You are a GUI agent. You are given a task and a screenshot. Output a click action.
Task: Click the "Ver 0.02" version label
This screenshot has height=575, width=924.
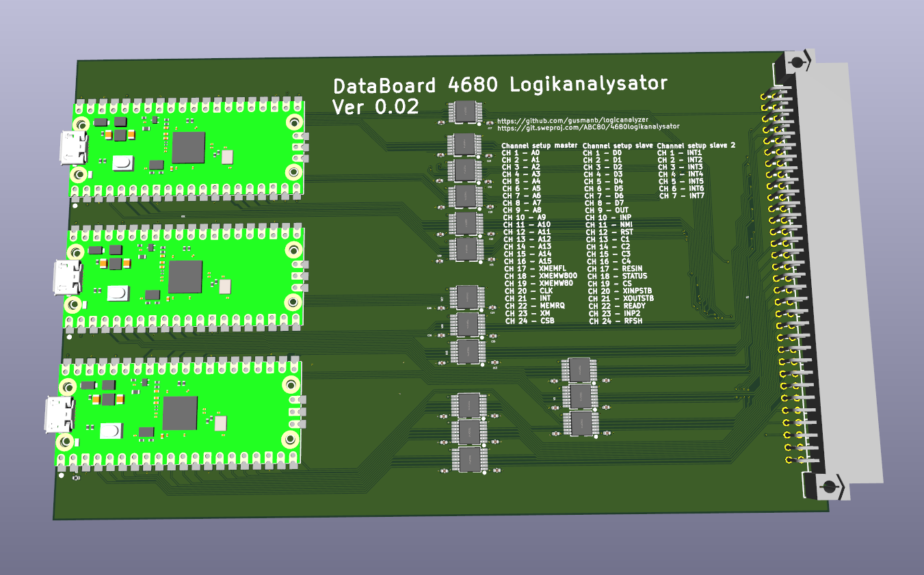point(375,107)
